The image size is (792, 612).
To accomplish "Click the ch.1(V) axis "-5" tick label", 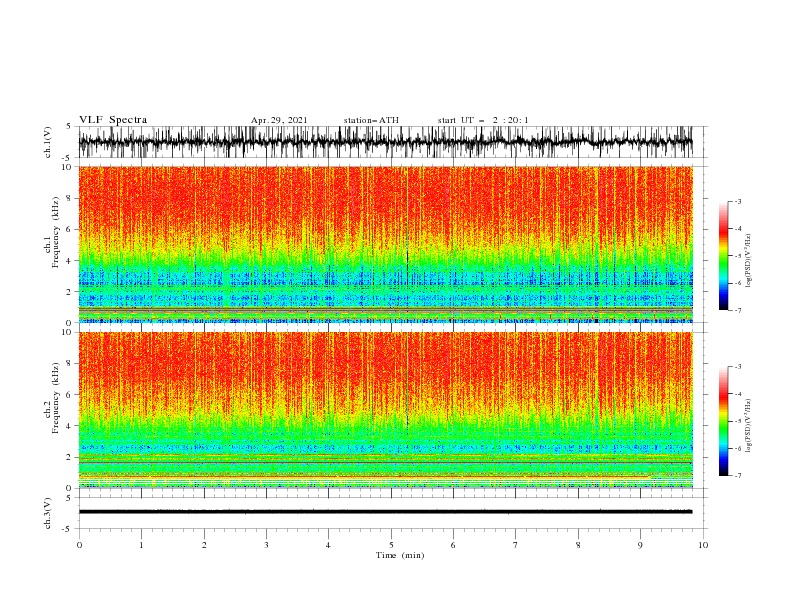I will (x=68, y=158).
